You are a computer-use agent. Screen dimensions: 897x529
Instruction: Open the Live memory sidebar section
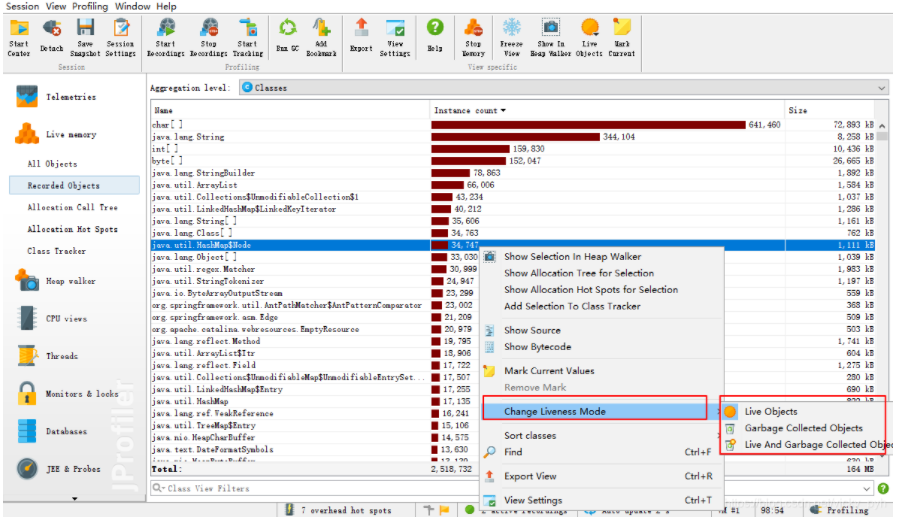coord(56,134)
